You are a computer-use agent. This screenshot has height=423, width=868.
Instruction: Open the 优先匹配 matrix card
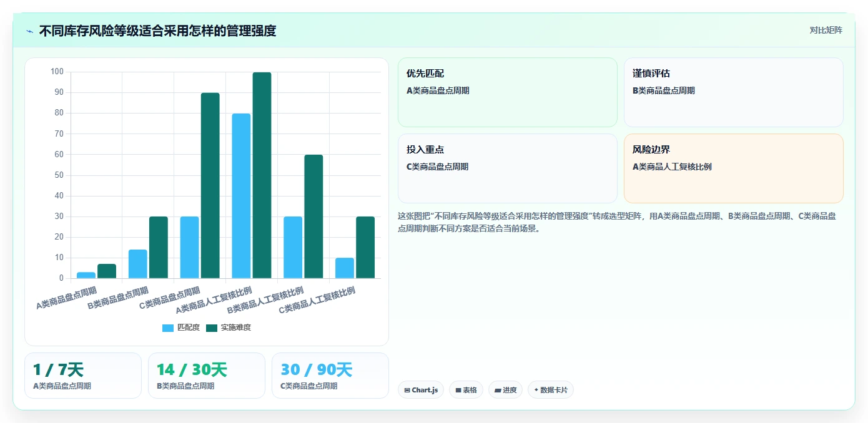pyautogui.click(x=507, y=92)
